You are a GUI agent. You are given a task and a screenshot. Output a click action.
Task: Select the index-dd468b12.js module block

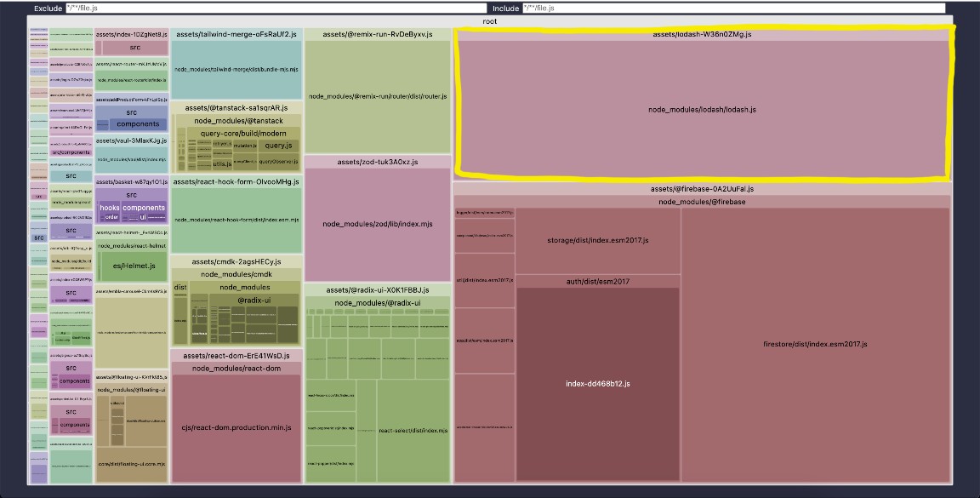(597, 384)
